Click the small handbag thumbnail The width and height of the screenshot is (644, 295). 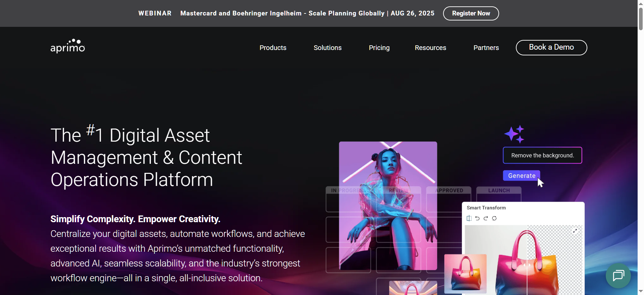click(465, 273)
